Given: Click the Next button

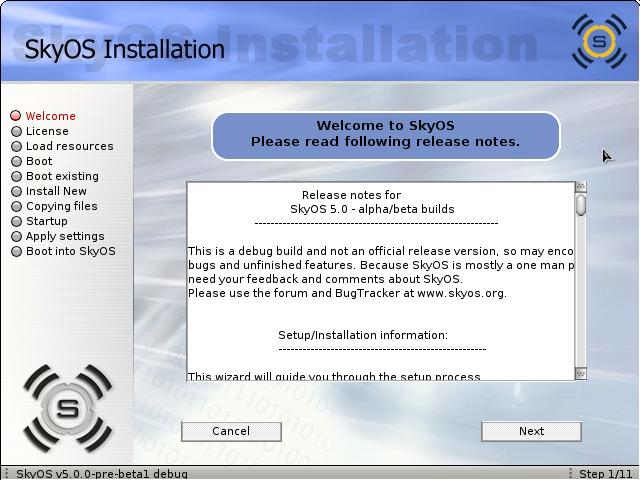Looking at the screenshot, I should point(531,431).
